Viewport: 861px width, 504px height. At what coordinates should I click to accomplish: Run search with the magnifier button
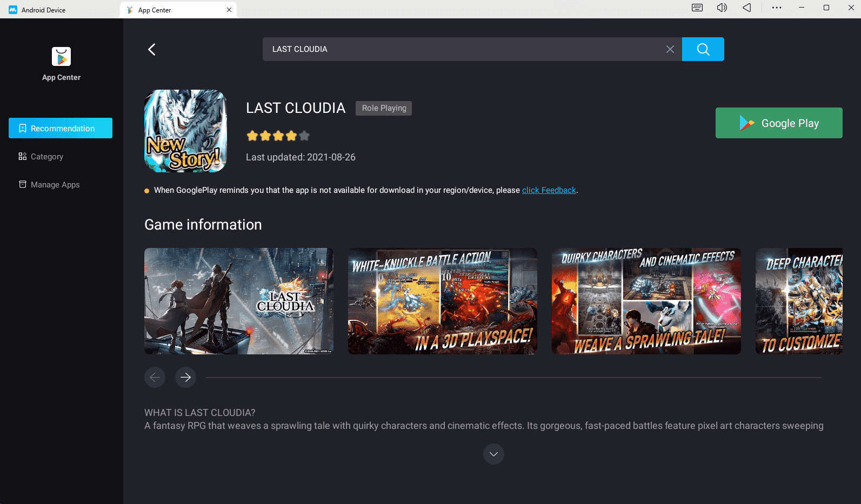pos(703,49)
